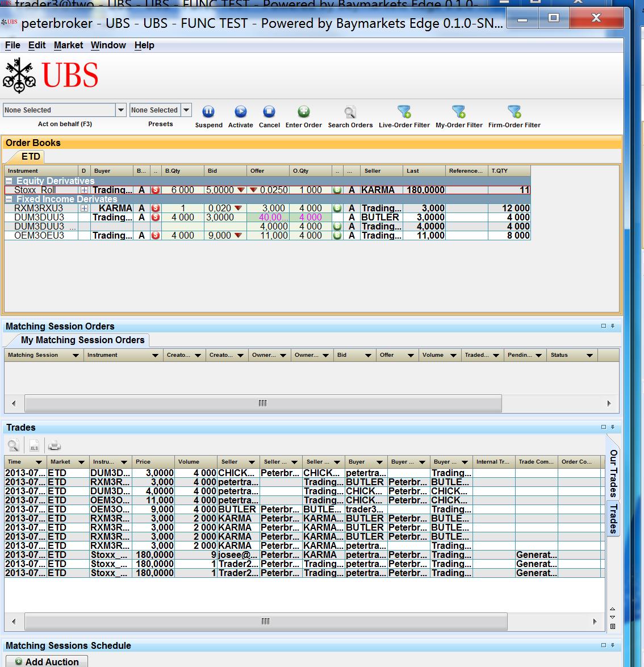Viewport: 644px width, 667px height.
Task: Click red sell icon in OEM3OEU3 row
Action: click(x=156, y=235)
